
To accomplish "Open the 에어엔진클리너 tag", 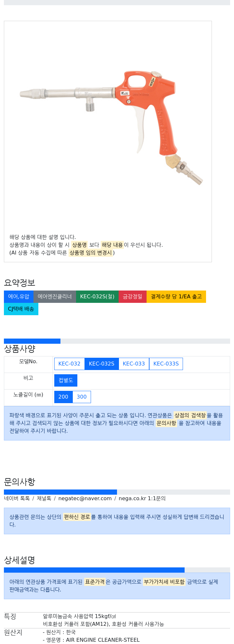I will [55, 296].
